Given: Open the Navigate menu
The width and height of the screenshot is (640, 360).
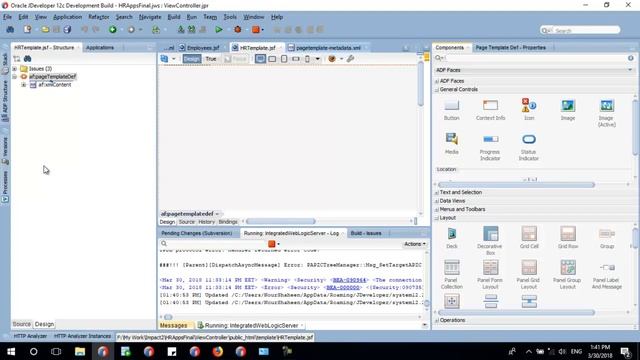Looking at the screenshot, I should (150, 17).
